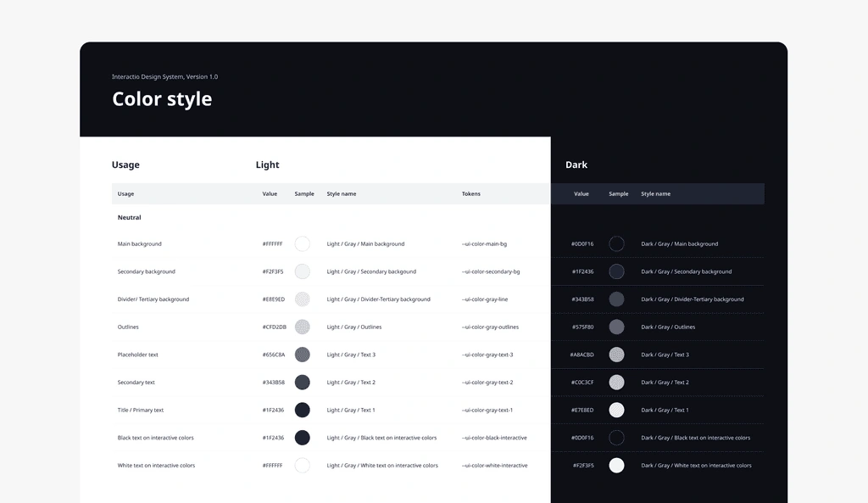Pick the Dark Divider-Tertiary background sample circle
The height and width of the screenshot is (503, 868).
(617, 299)
